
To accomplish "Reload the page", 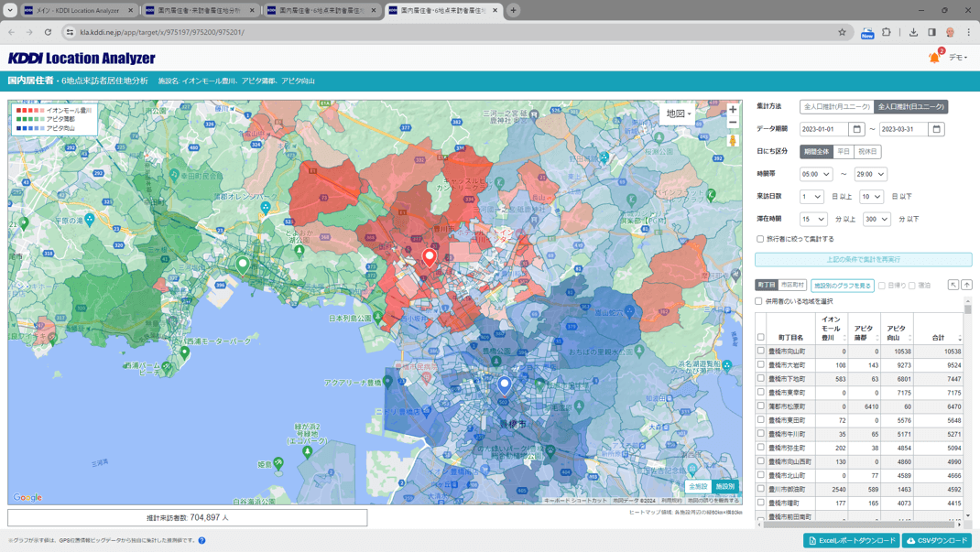I will 48,32.
